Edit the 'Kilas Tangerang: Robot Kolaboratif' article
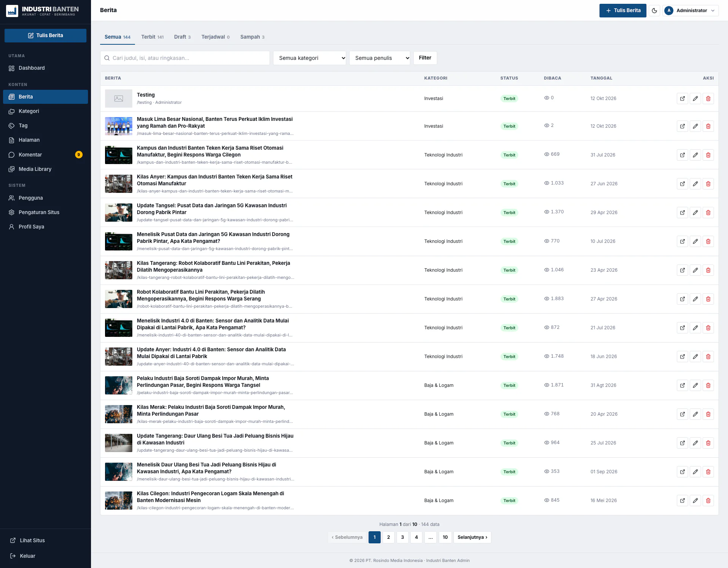728x568 pixels. tap(695, 270)
